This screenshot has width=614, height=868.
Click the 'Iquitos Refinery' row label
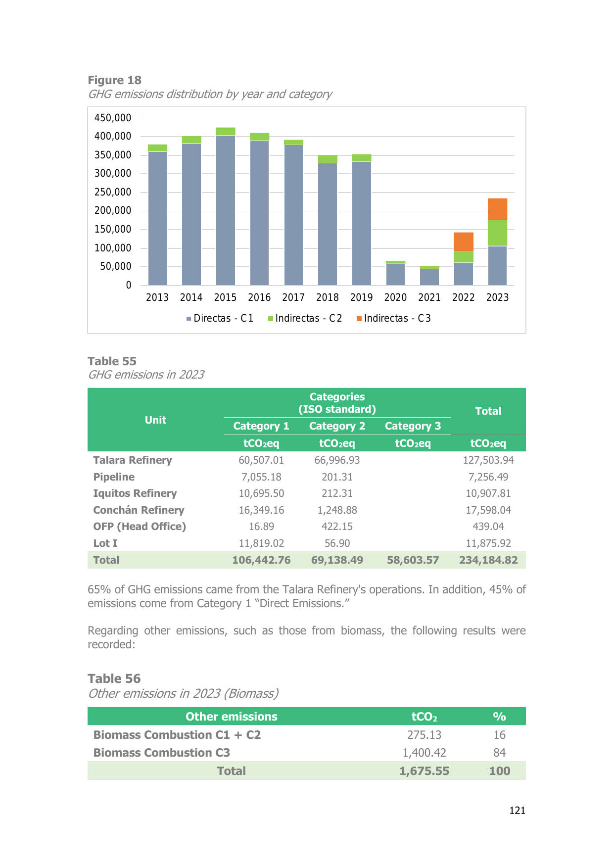[x=135, y=493]
